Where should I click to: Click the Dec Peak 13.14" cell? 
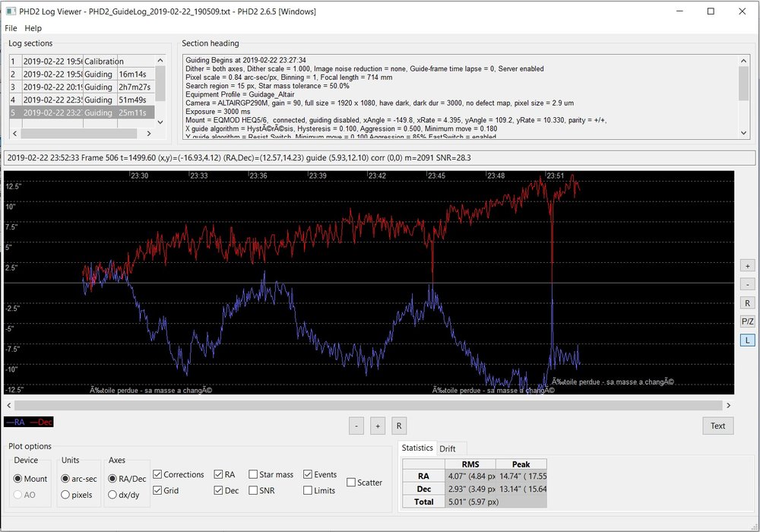(521, 489)
